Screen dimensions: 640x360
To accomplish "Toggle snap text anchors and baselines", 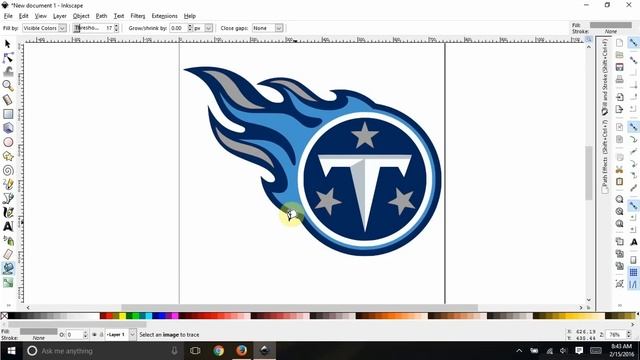I will coord(633,242).
